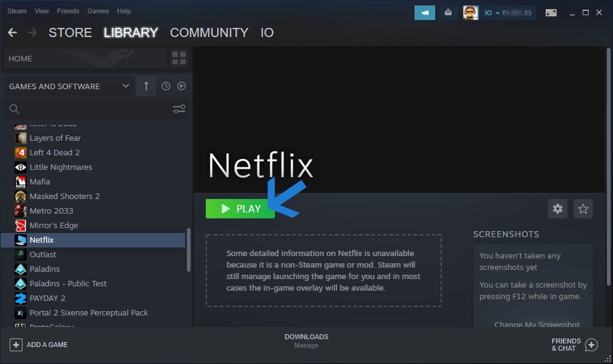This screenshot has height=364, width=613.
Task: Open advanced library filters icon
Action: tap(178, 109)
